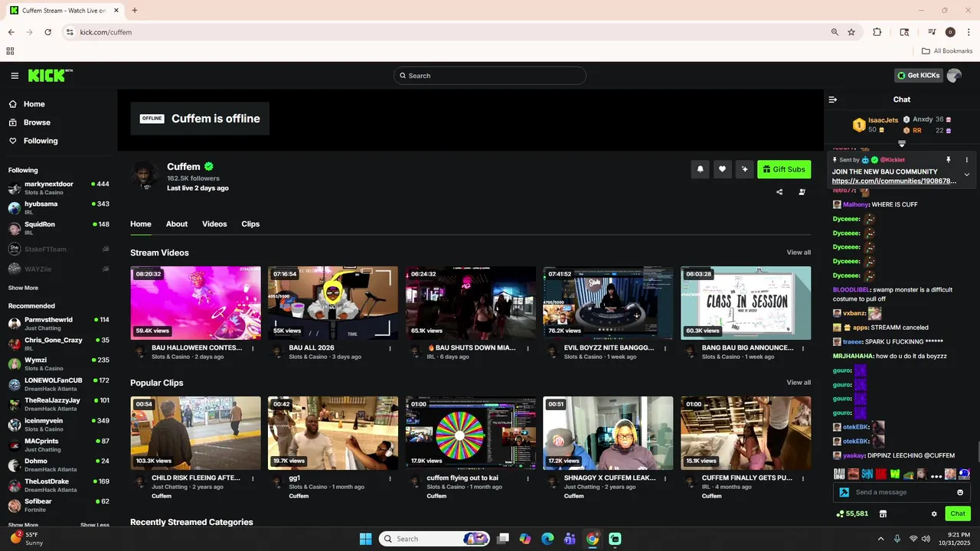Reload the page in browser
Screen dimensions: 980x551
(x=47, y=32)
